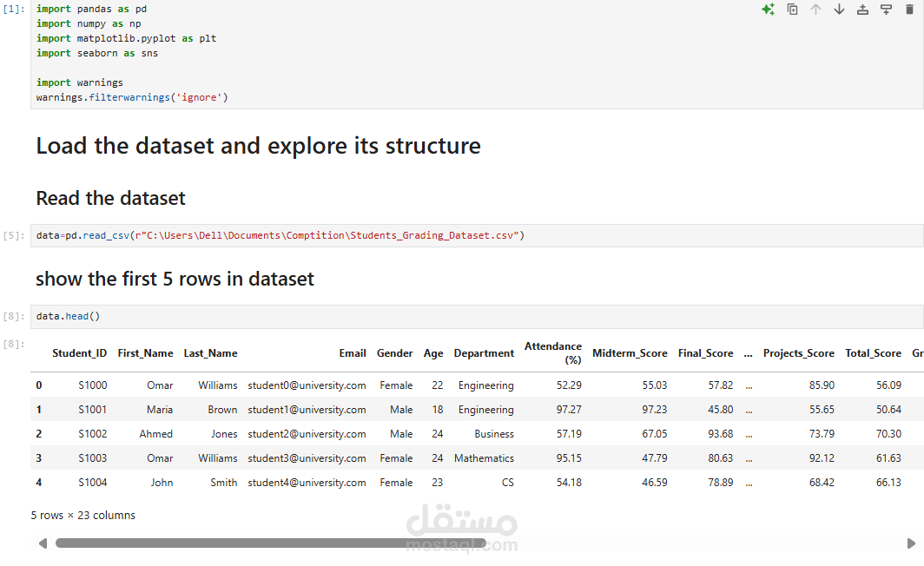Screen dimensions: 924x566
Task: Delete the cell with trash icon
Action: (x=909, y=10)
